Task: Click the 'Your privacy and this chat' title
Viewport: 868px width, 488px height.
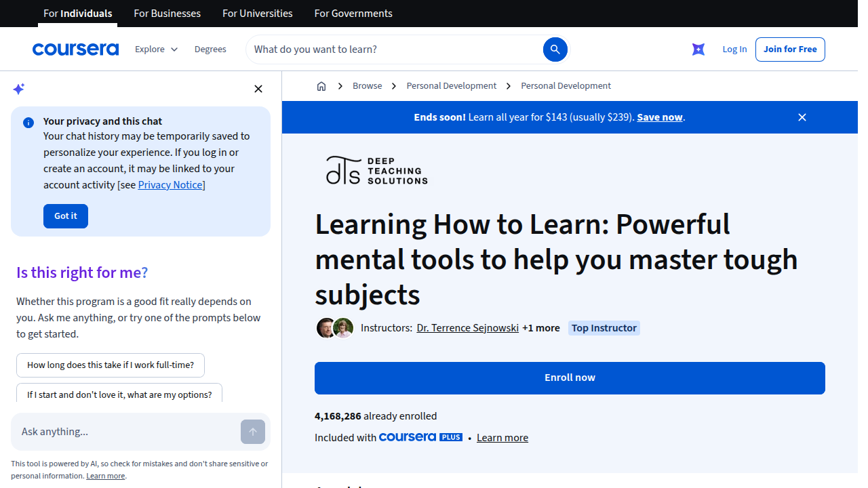Action: pos(102,121)
